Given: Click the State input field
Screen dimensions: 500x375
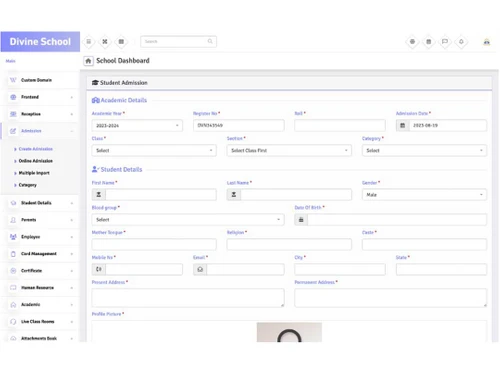Looking at the screenshot, I should [x=441, y=269].
